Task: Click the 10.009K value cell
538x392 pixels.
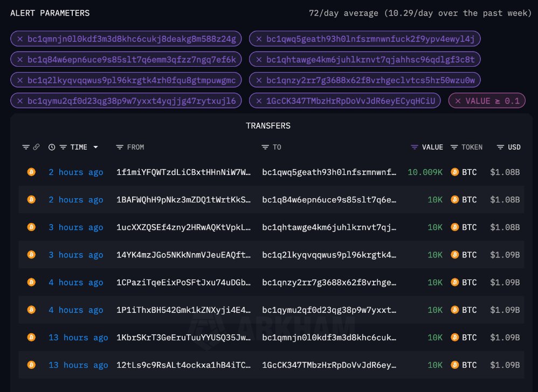Action: (x=425, y=172)
